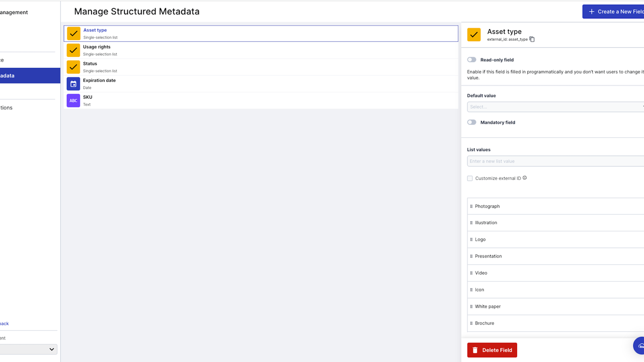Check the Customize external ID box

point(470,178)
